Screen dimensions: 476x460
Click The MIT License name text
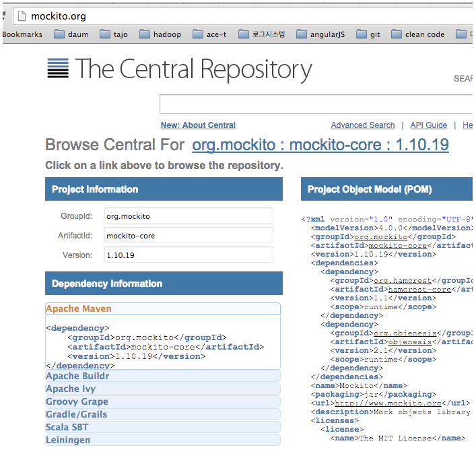coord(396,438)
